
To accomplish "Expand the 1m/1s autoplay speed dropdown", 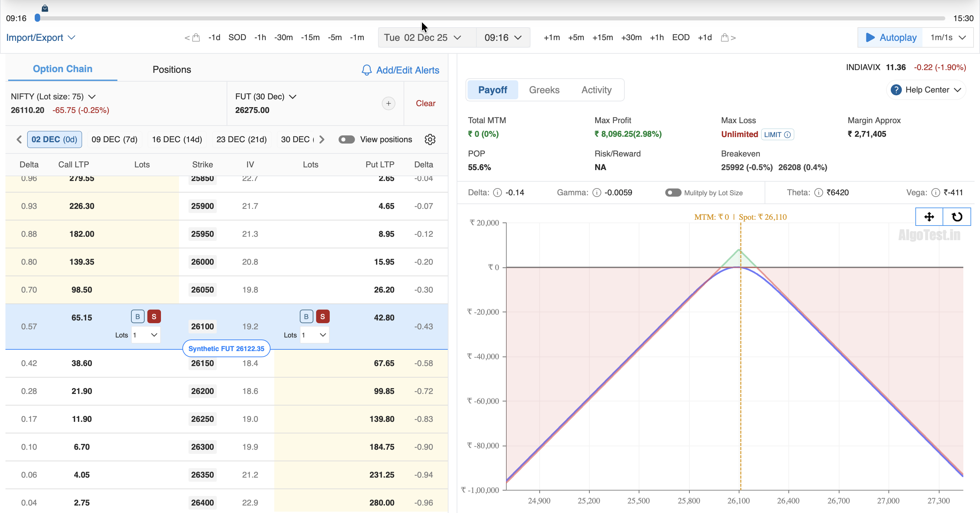I will pyautogui.click(x=948, y=38).
